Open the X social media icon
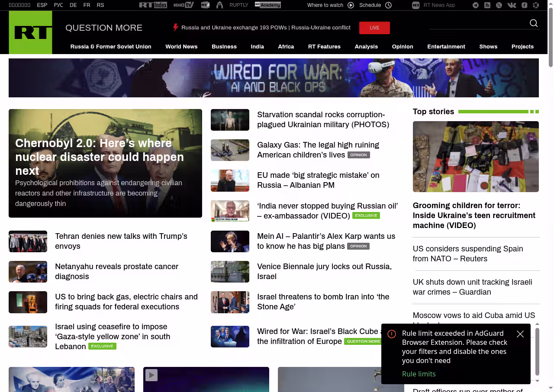 [499, 5]
